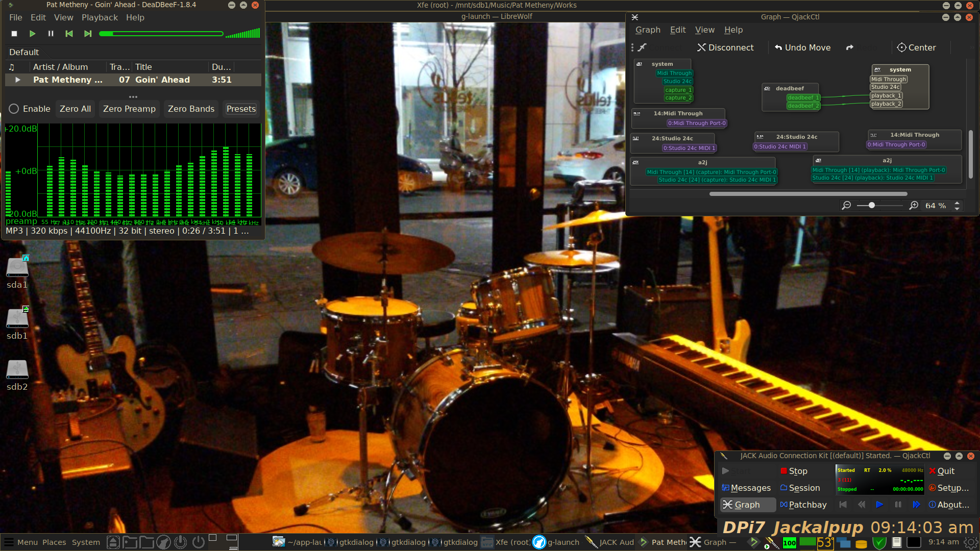Image resolution: width=980 pixels, height=551 pixels.
Task: Open the Graph menu in QjackCtl Graph
Action: coord(647,30)
